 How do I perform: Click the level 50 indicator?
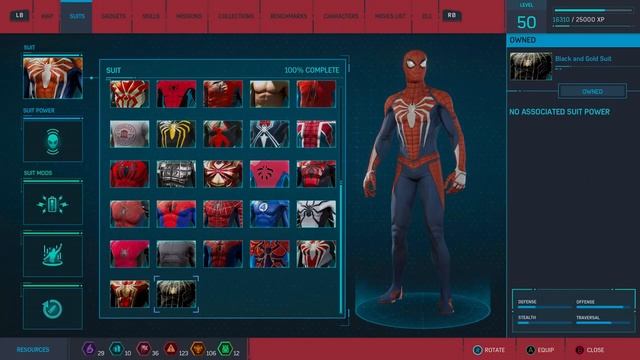(527, 22)
